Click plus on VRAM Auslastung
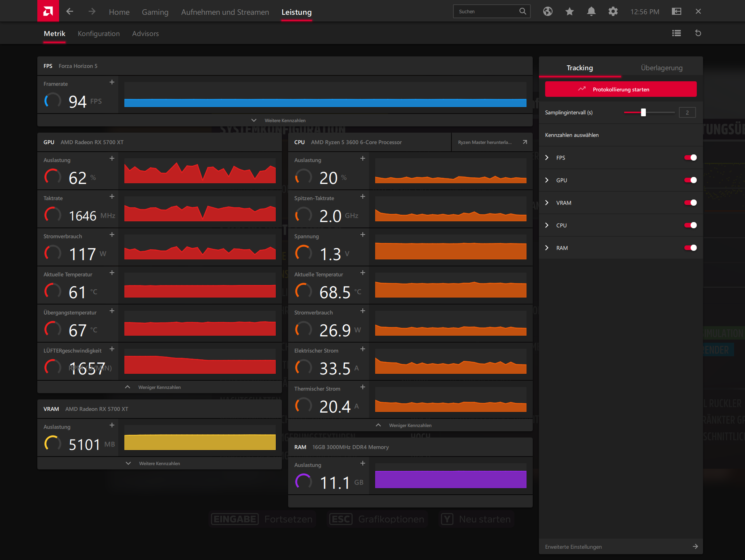 pos(112,425)
